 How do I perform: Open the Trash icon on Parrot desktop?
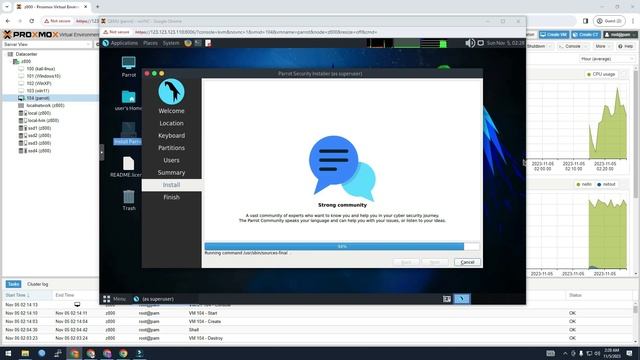pos(129,197)
